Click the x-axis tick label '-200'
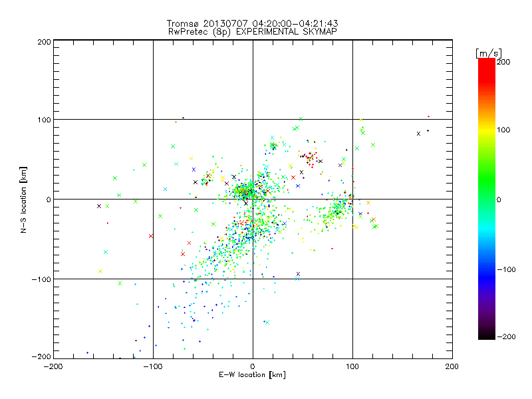Viewport: 532px width, 399px height. [53, 366]
